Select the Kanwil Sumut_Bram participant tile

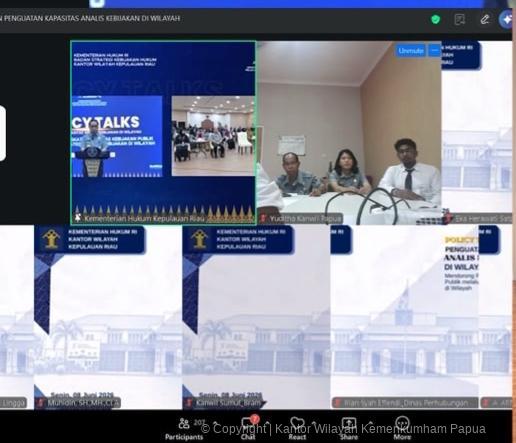click(x=256, y=317)
